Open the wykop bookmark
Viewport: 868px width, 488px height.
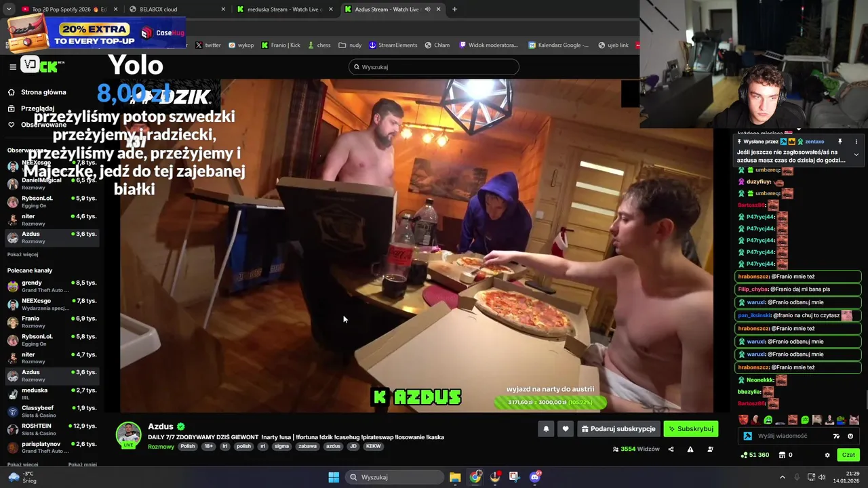click(241, 45)
